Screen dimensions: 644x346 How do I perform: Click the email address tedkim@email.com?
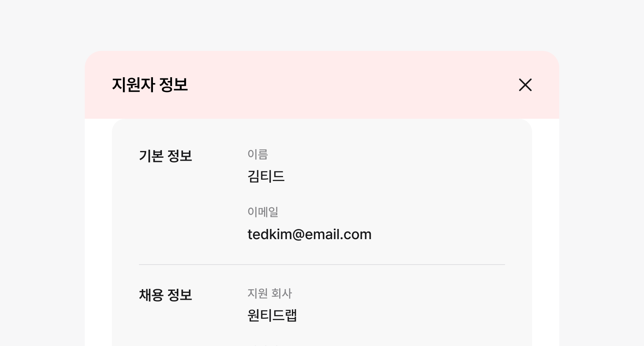(309, 234)
